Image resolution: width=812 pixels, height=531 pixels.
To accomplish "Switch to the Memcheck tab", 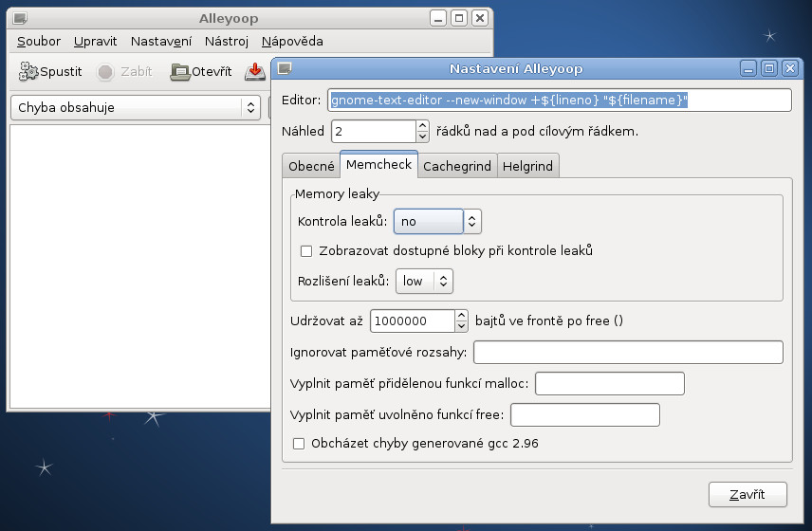I will (379, 165).
